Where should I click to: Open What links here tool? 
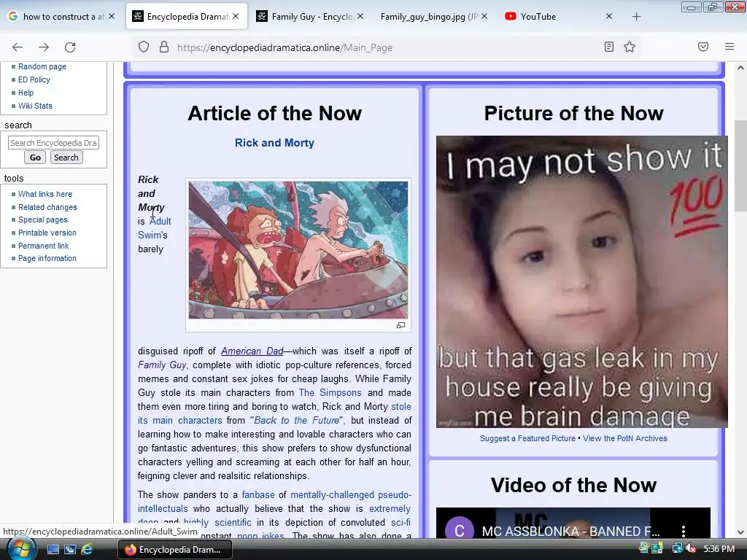point(45,194)
